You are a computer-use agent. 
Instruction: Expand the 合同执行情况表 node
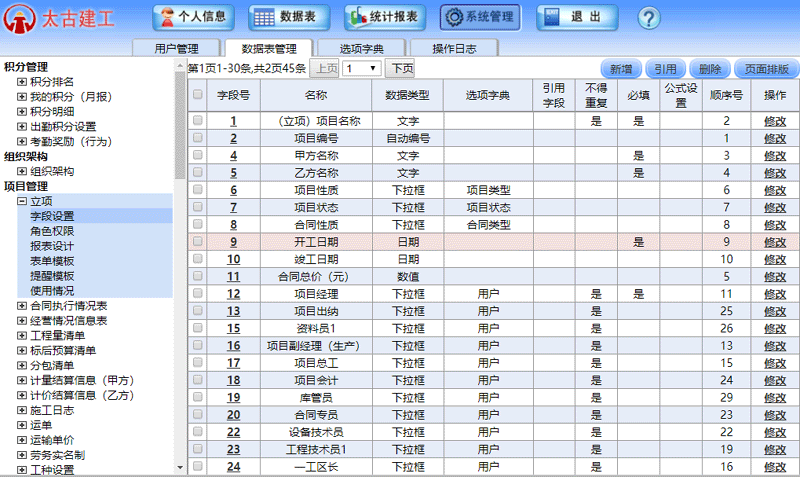tap(22, 306)
